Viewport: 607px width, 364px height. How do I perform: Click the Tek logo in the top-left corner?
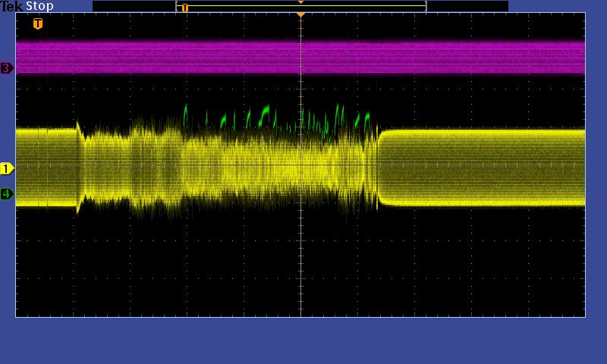[x=12, y=6]
